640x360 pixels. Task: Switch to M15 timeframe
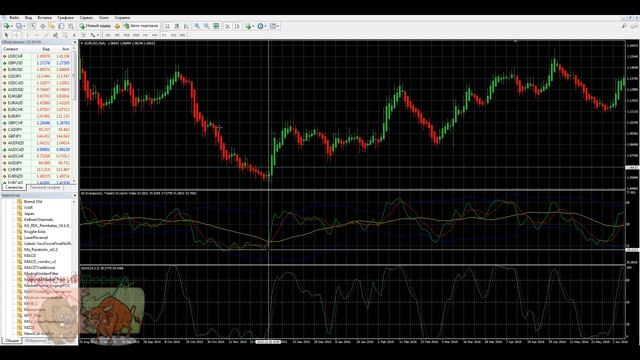pyautogui.click(x=127, y=35)
